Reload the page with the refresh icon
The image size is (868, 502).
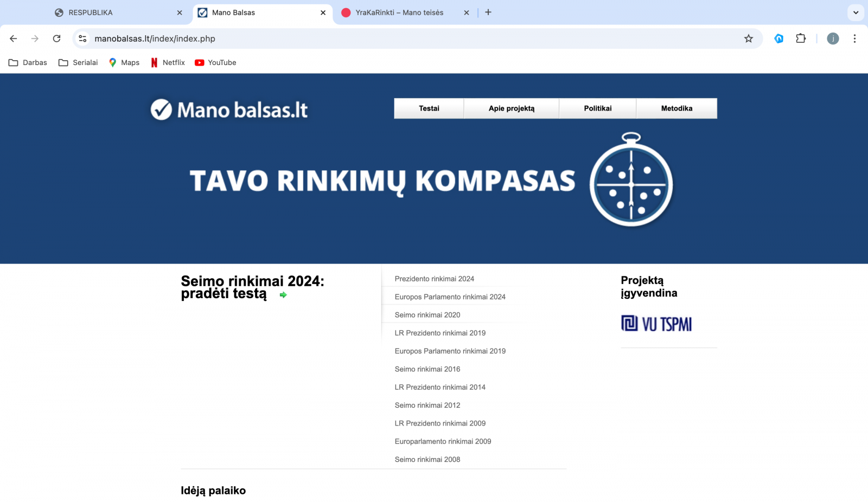click(x=56, y=38)
